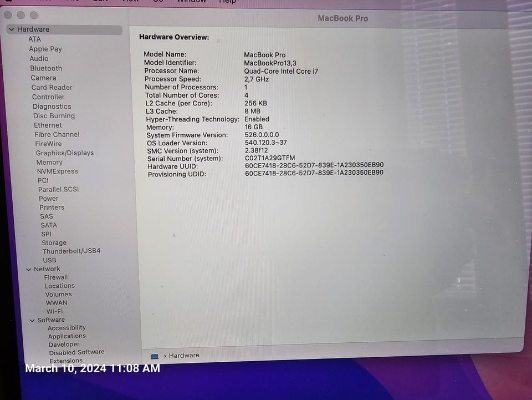Viewport: 532px width, 400px height.
Task: Select SPI in the sidebar
Action: pyautogui.click(x=46, y=234)
